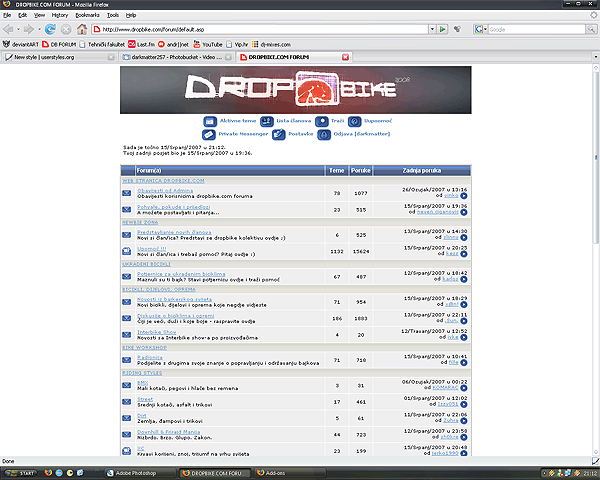Click the vertical page scrollbar thumb
This screenshot has height=480, width=600.
coord(595,157)
